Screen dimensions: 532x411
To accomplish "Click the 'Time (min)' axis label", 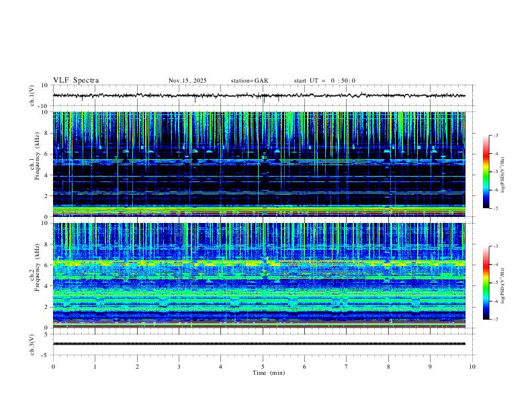I will (269, 373).
